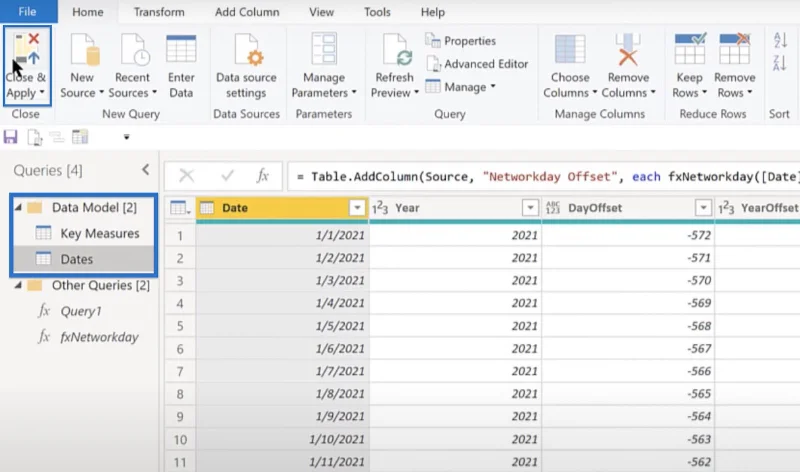The image size is (800, 472).
Task: Click the table corner menu icon
Action: 180,208
